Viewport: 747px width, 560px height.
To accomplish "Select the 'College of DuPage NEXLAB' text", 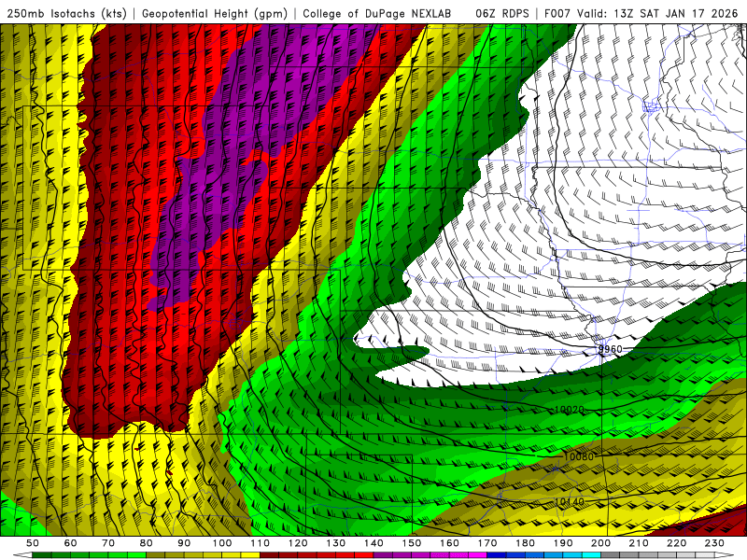I will pyautogui.click(x=377, y=13).
